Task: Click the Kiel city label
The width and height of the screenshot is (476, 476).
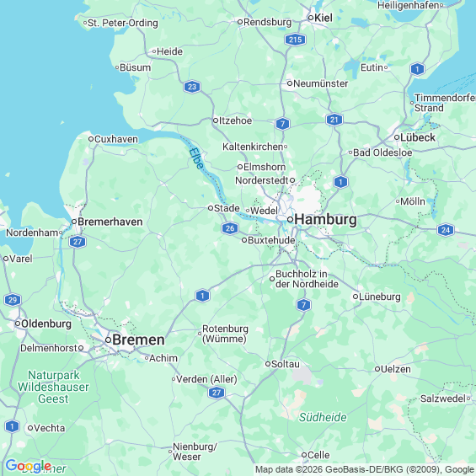Action: pyautogui.click(x=324, y=18)
